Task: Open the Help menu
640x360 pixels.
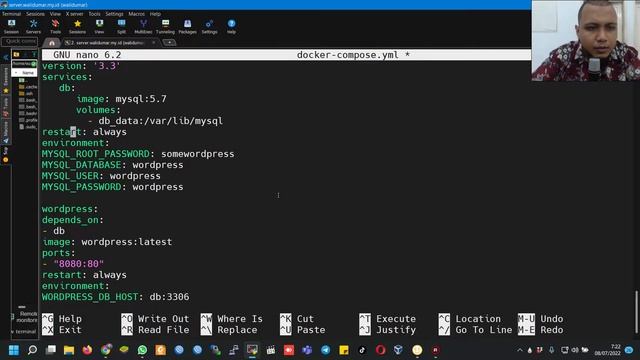Action: click(155, 14)
